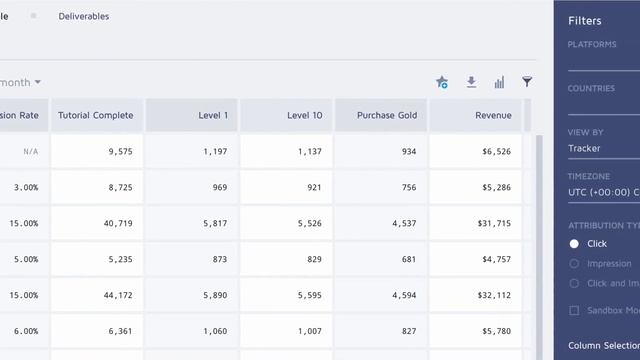The height and width of the screenshot is (360, 640).
Task: Click the Level 1 column header
Action: click(191, 116)
